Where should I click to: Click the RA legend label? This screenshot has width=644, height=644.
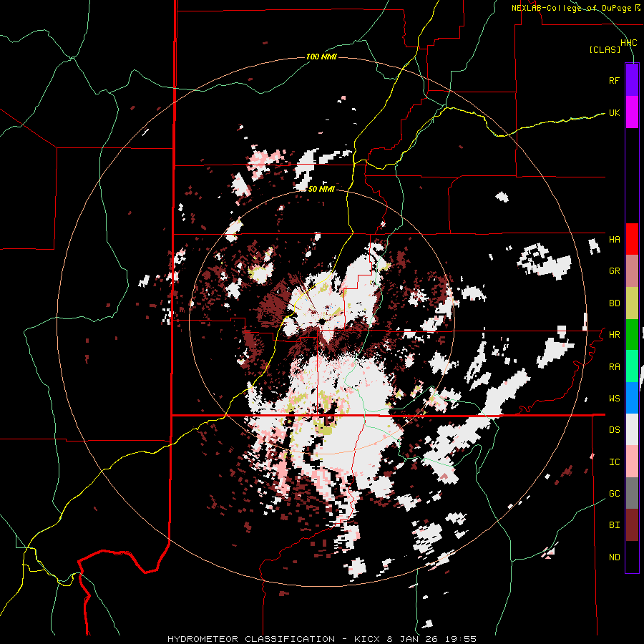[x=614, y=367]
